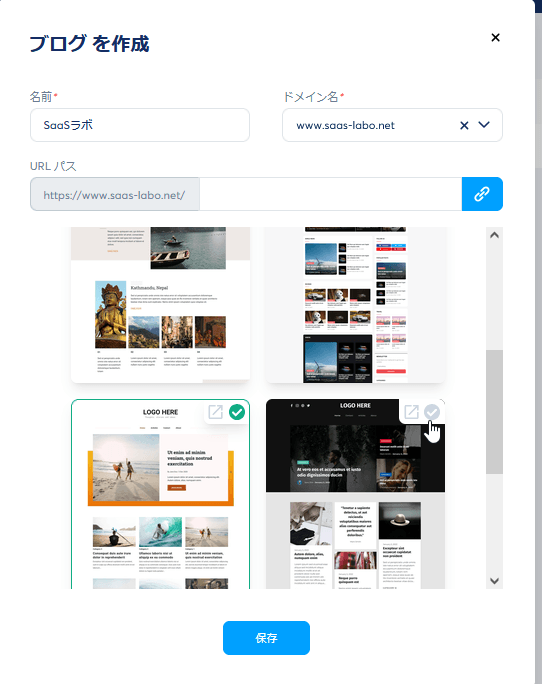Click the 名前 input field with SaaSラボ
This screenshot has width=542, height=684.
140,125
